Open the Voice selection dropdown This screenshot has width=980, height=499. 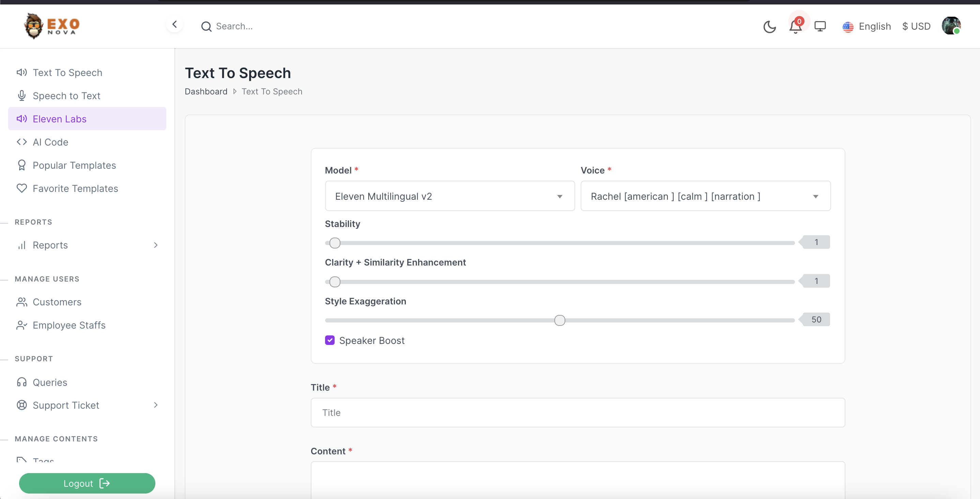click(705, 196)
